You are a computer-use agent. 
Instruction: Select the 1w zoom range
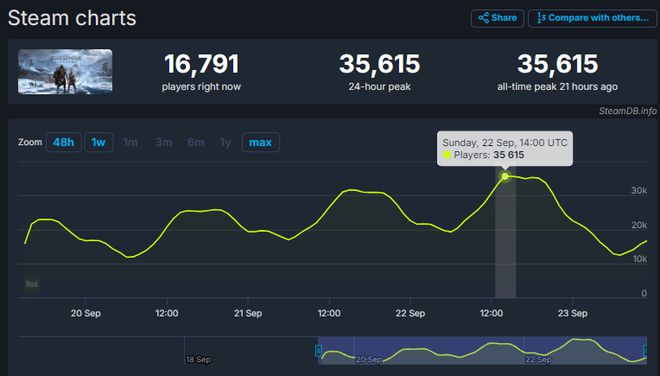[98, 142]
